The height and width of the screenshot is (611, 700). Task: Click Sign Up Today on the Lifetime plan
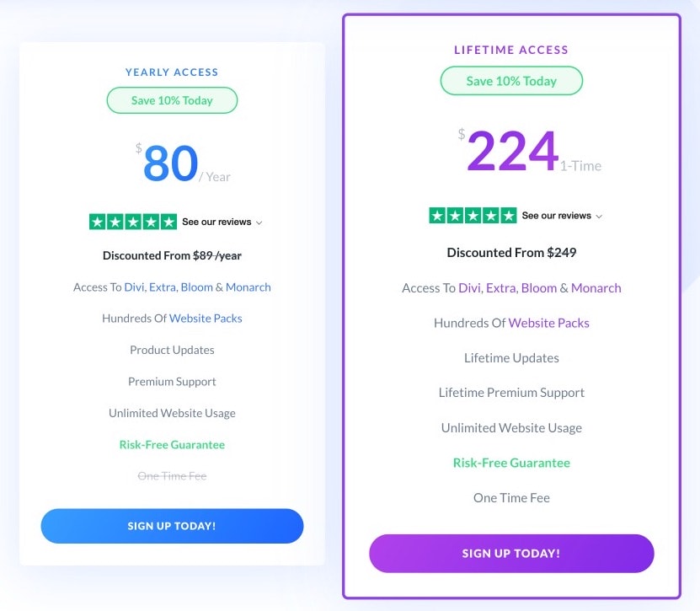coord(511,553)
